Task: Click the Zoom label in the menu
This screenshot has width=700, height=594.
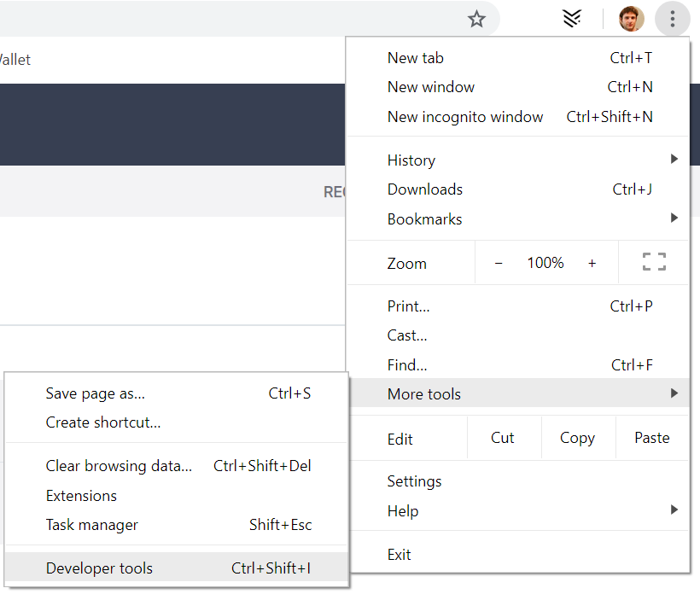Action: 406,264
